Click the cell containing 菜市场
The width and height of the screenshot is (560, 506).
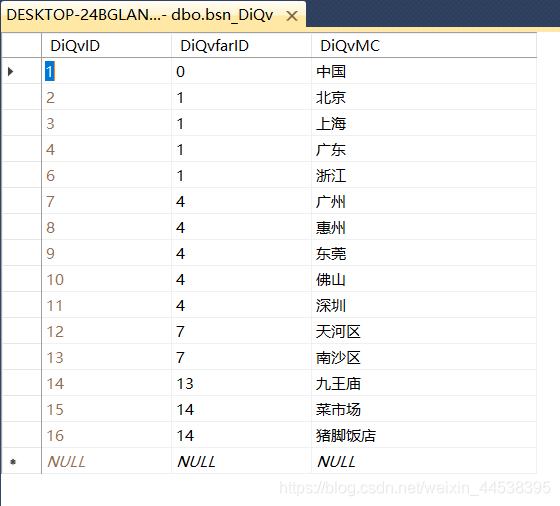[424, 410]
